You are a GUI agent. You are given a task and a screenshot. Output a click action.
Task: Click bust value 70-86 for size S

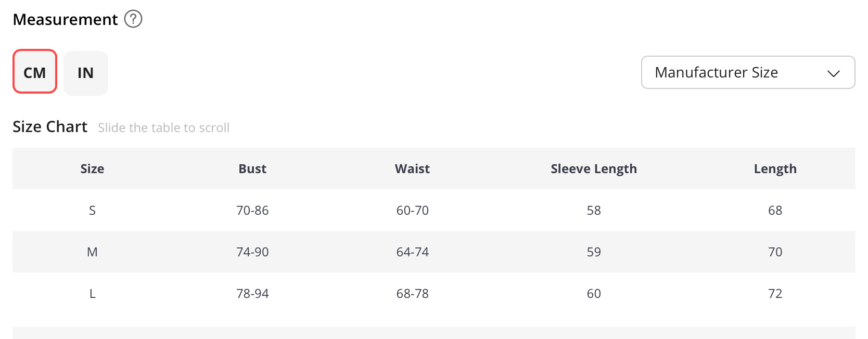coord(252,211)
